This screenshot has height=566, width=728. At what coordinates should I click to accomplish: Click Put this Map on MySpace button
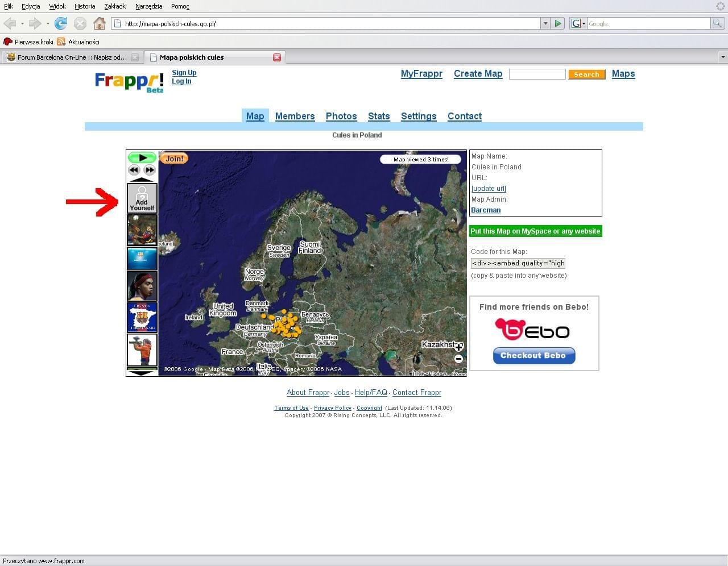pyautogui.click(x=535, y=231)
